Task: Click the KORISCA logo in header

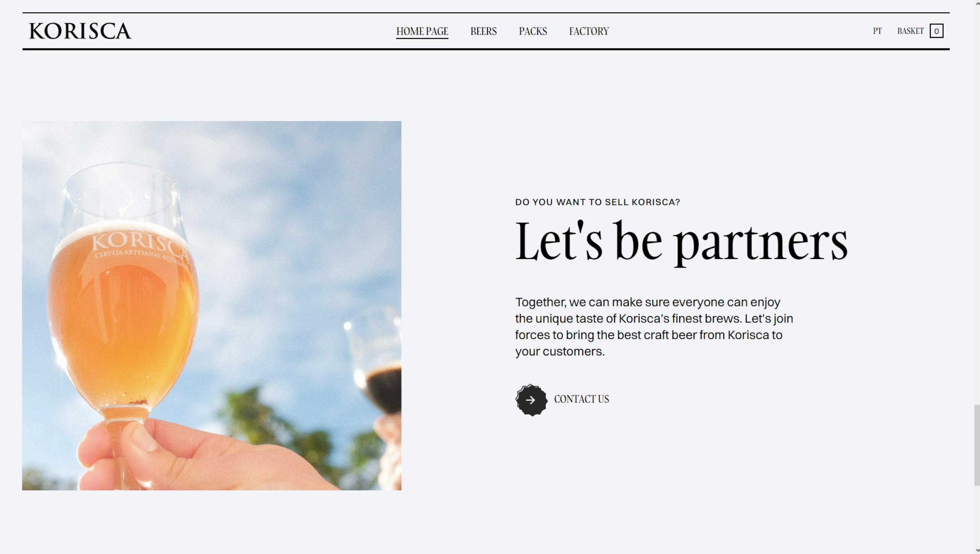Action: [x=80, y=31]
